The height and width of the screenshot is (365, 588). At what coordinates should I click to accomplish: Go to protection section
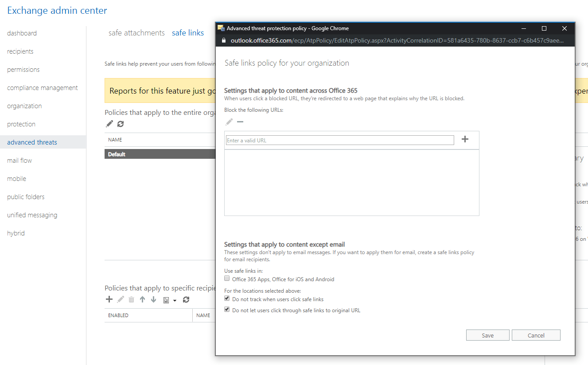tap(21, 124)
